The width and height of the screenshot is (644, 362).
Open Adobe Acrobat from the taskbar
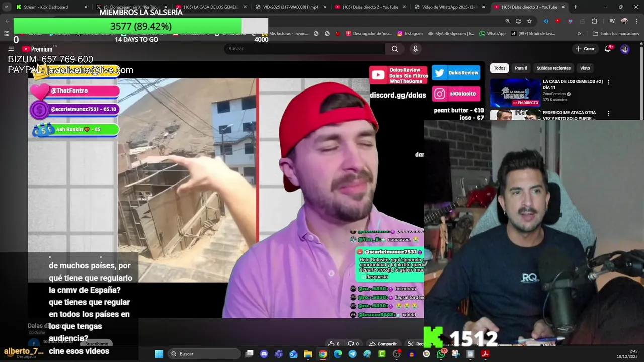485,354
